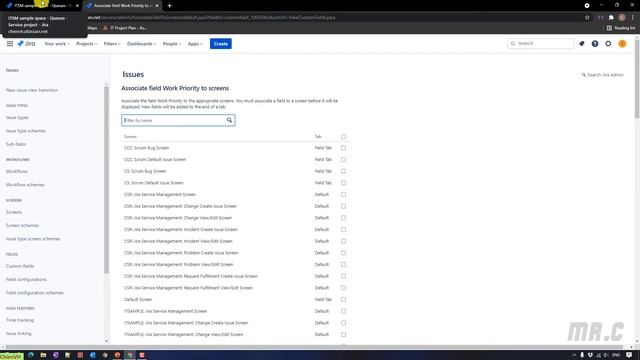Close the ITSM sample space tab
This screenshot has height=360, width=640.
[77, 6]
